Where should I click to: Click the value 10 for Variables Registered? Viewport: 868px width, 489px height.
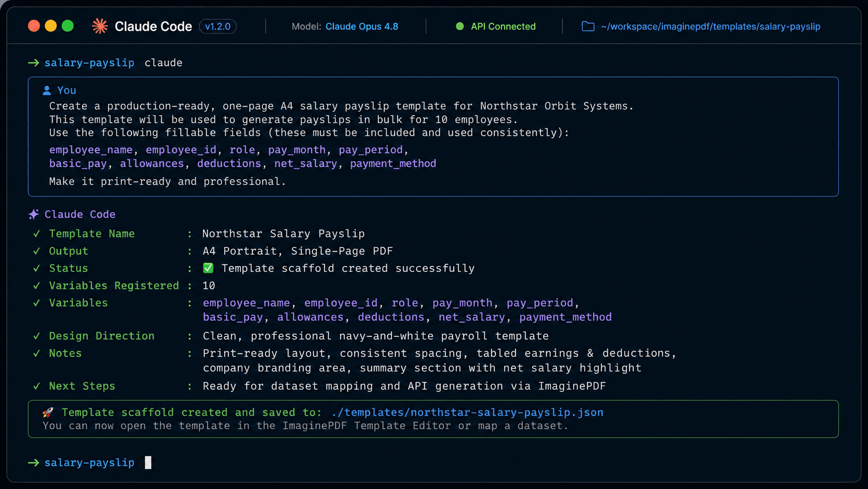coord(209,286)
